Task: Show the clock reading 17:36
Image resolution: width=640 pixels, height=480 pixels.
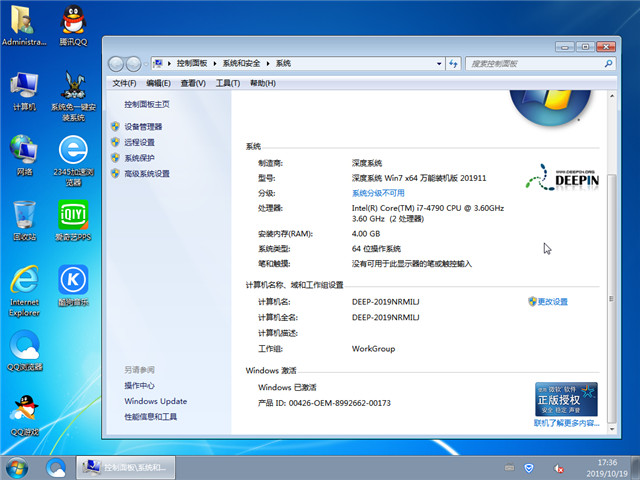Action: pos(607,462)
